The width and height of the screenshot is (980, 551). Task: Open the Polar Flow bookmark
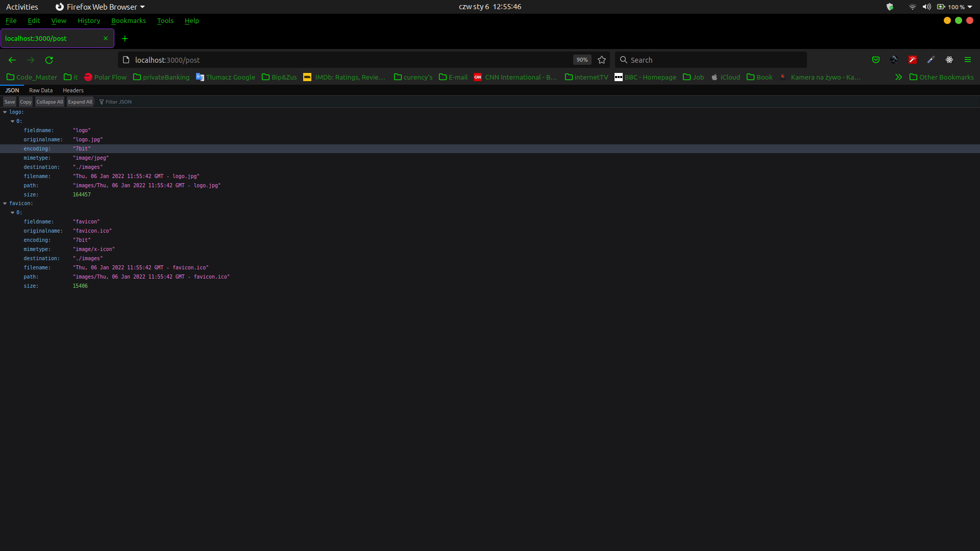(105, 78)
